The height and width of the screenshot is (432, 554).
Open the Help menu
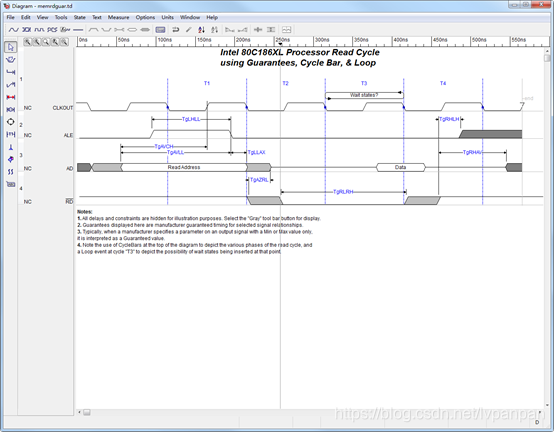click(x=212, y=17)
